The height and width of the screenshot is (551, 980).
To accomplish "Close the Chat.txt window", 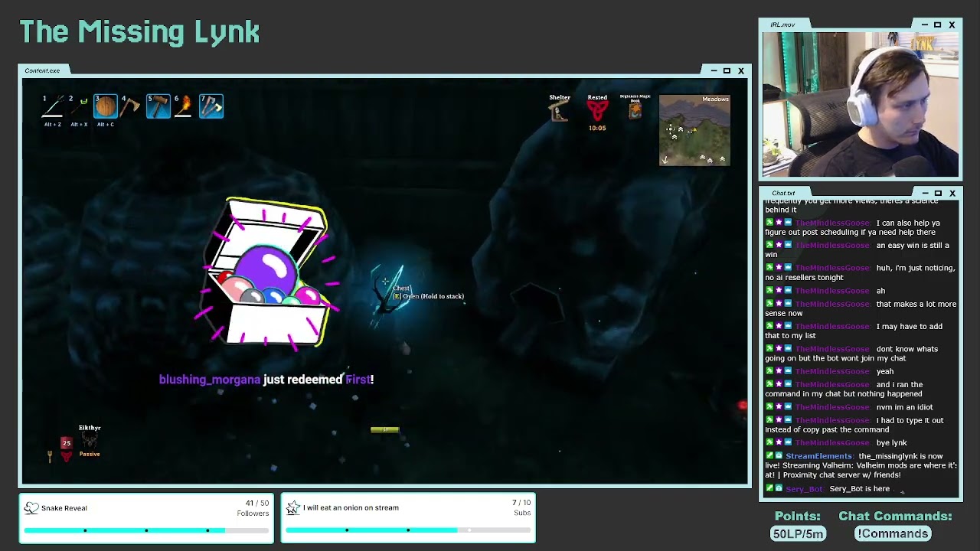I will tap(952, 193).
